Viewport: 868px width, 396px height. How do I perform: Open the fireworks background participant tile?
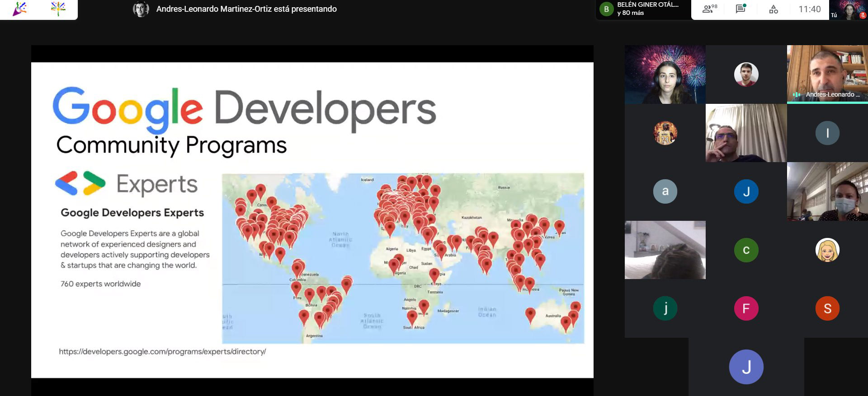click(665, 75)
